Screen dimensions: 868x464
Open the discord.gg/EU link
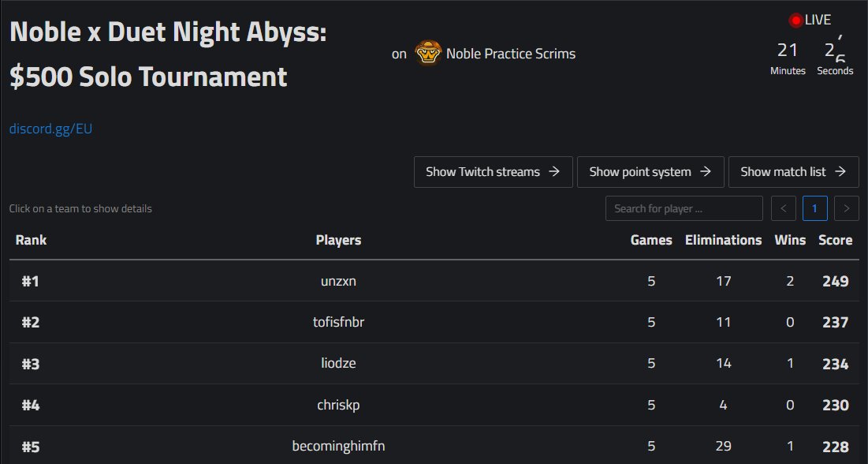click(51, 129)
